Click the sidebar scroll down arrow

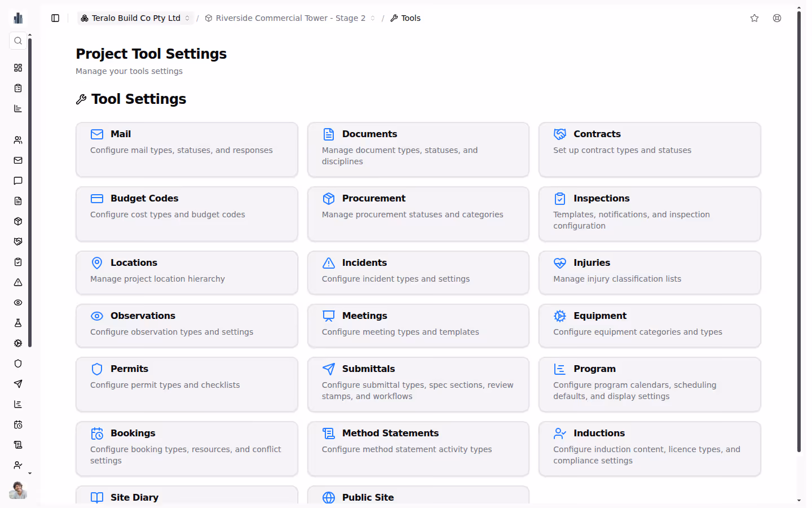click(x=30, y=474)
